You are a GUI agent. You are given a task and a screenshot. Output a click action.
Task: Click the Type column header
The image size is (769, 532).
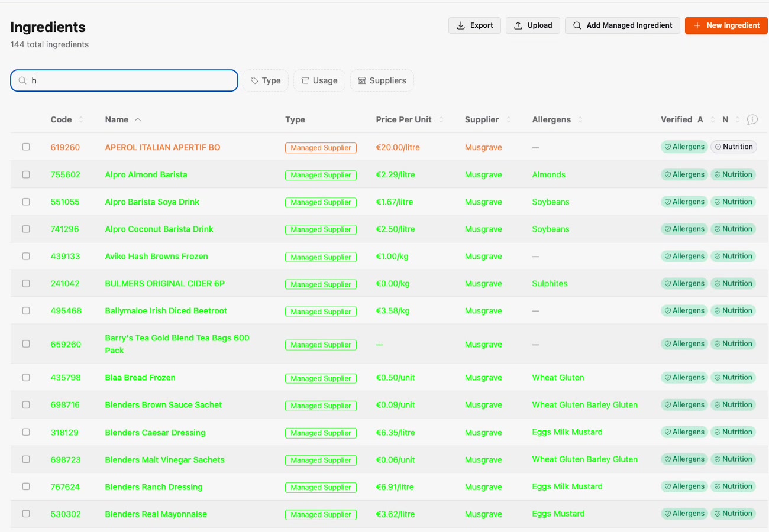pos(295,119)
